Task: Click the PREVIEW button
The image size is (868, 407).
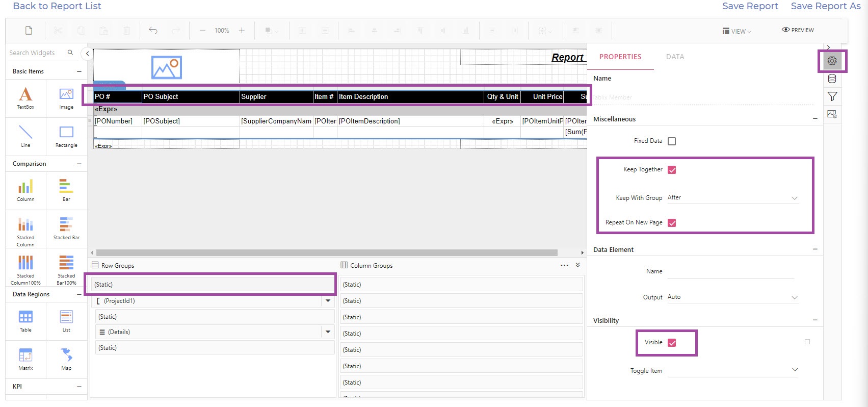Action: coord(798,30)
